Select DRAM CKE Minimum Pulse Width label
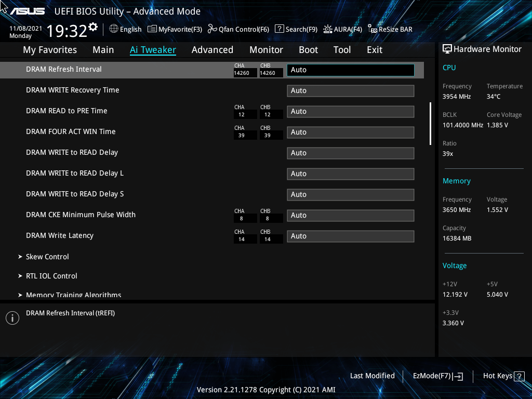Image resolution: width=532 pixels, height=399 pixels. pos(81,215)
